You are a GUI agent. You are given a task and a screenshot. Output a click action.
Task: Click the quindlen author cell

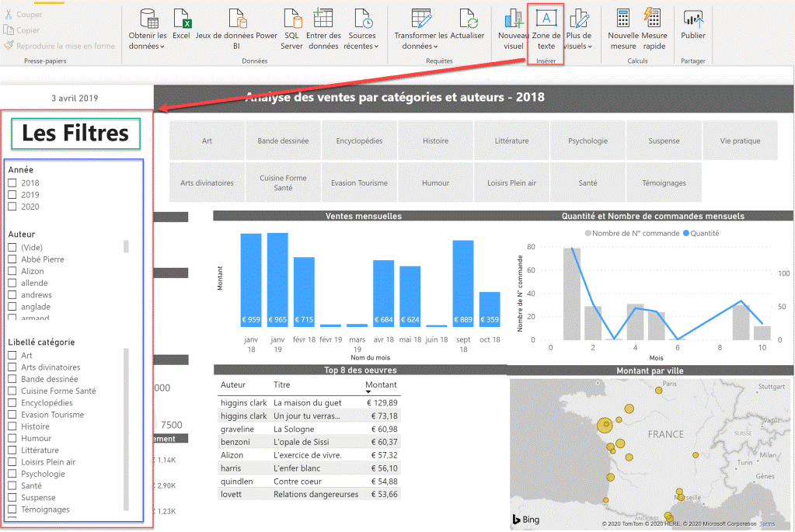click(x=237, y=482)
